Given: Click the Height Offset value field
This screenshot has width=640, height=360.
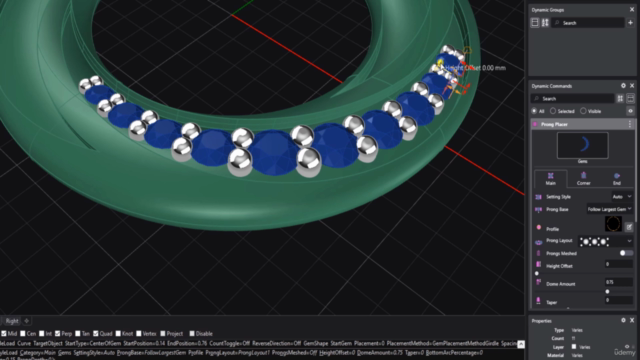Looking at the screenshot, I should [x=618, y=264].
